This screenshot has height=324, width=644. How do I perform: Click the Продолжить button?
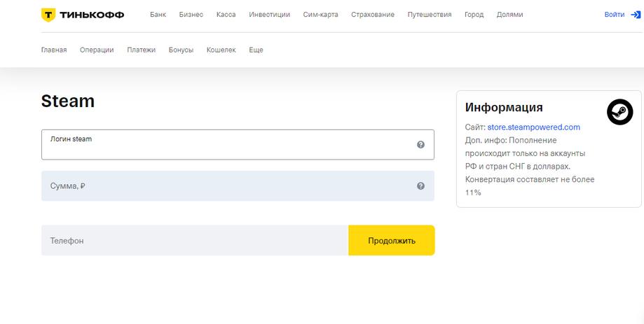pyautogui.click(x=392, y=240)
